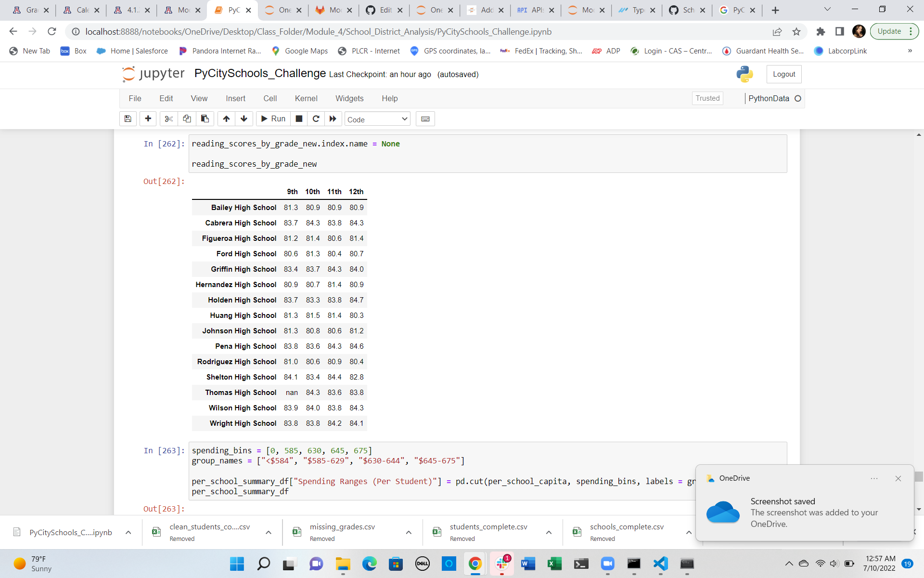The height and width of the screenshot is (578, 924).
Task: Interrupt the kernel
Action: (299, 119)
